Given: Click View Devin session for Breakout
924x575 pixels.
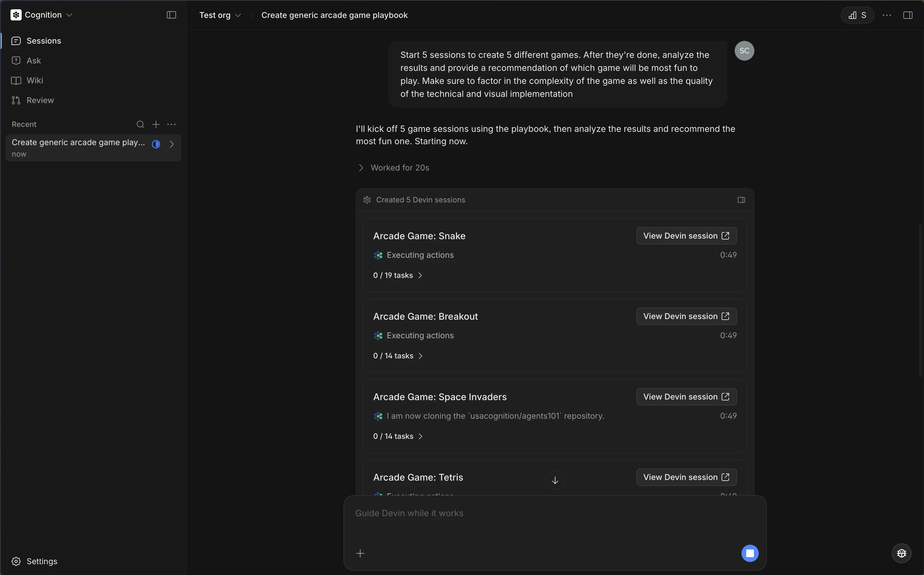Looking at the screenshot, I should pyautogui.click(x=686, y=316).
